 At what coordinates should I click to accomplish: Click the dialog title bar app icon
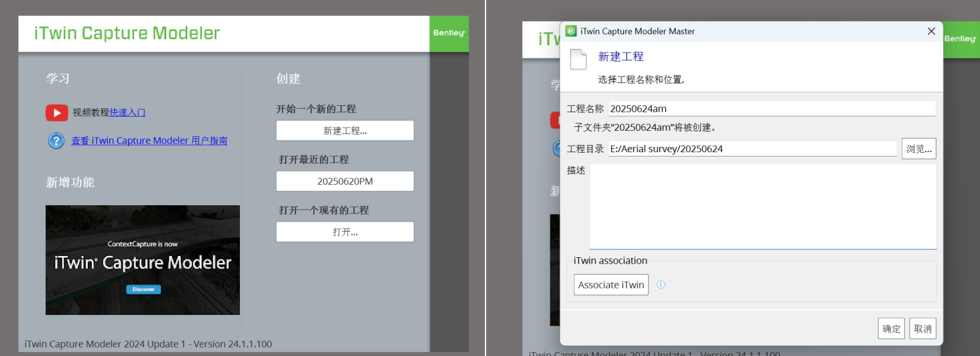(x=571, y=31)
